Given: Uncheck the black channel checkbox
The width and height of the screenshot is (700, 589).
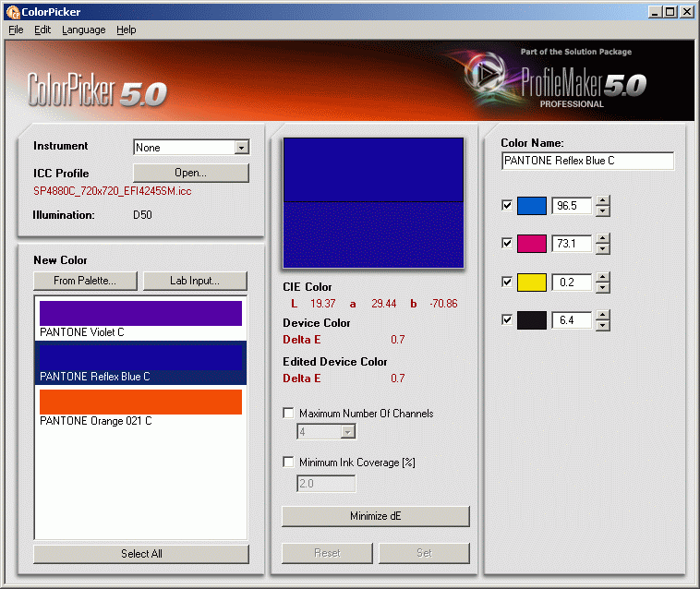Looking at the screenshot, I should [x=507, y=319].
